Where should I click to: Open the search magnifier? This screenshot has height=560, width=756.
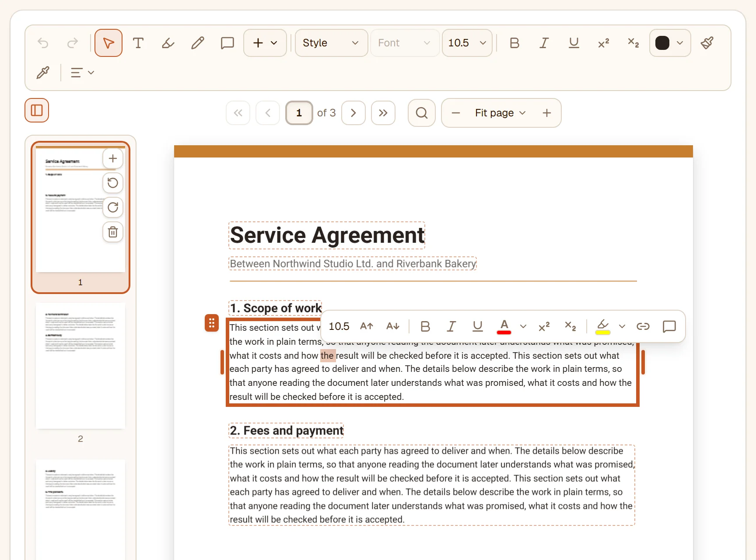(422, 113)
